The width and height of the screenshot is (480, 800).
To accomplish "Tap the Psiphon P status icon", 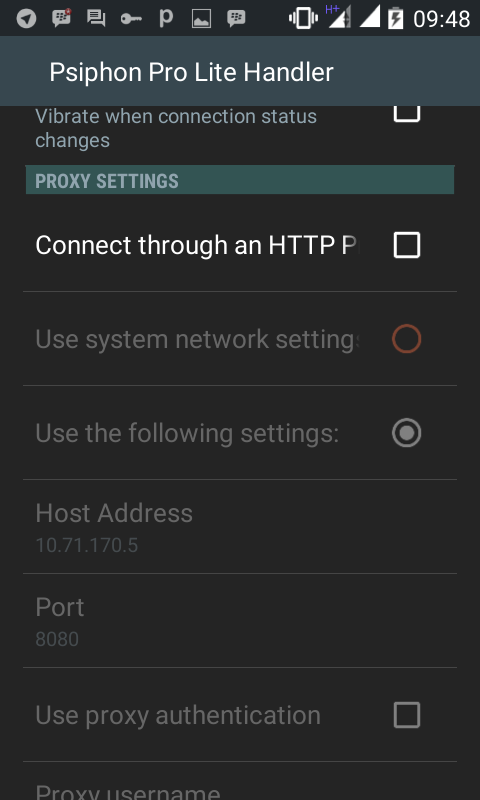I will point(166,18).
